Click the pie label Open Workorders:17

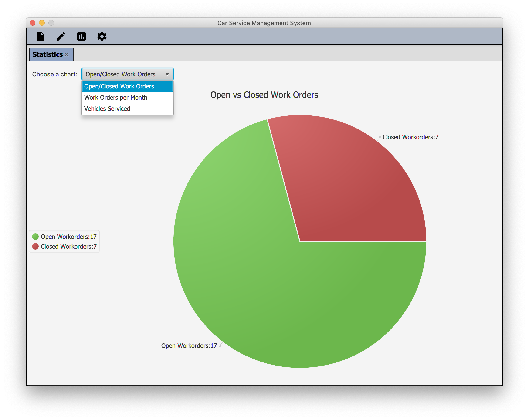[189, 346]
